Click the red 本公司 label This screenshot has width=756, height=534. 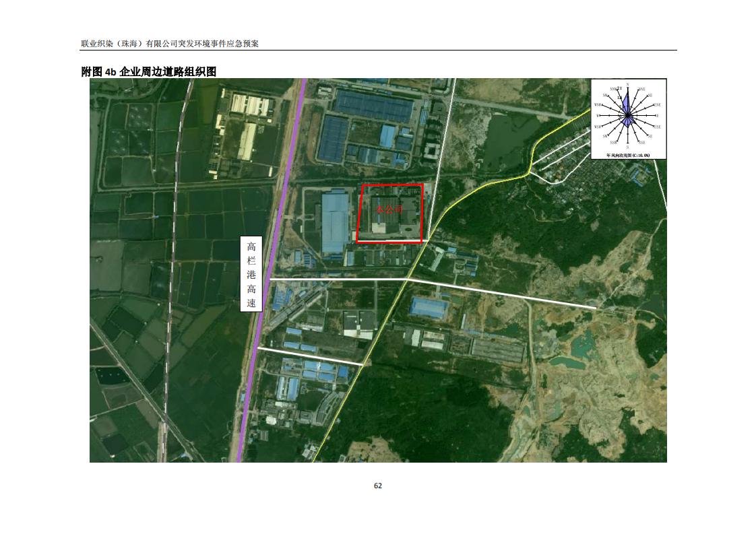tap(389, 210)
